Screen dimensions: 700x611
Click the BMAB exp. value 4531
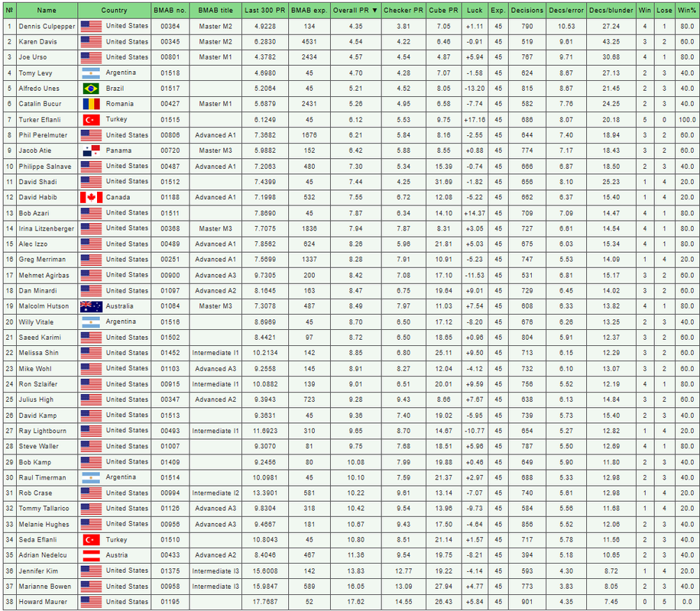tap(309, 42)
